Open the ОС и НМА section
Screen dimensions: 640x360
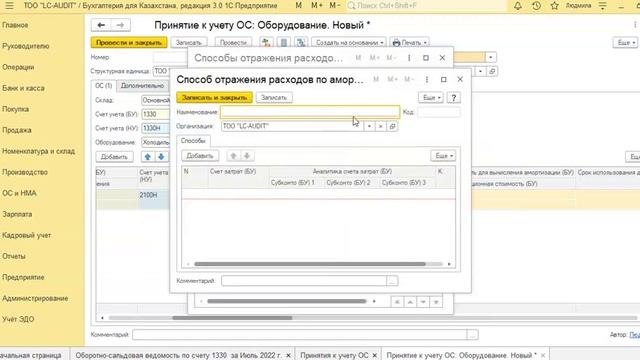(x=19, y=193)
